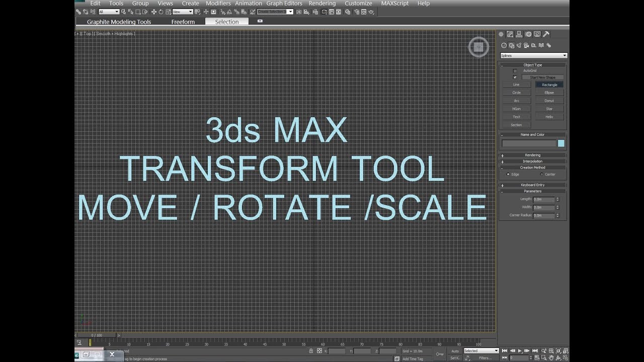Click the ViewCube in the Top viewport
The image size is (644, 362).
(478, 47)
